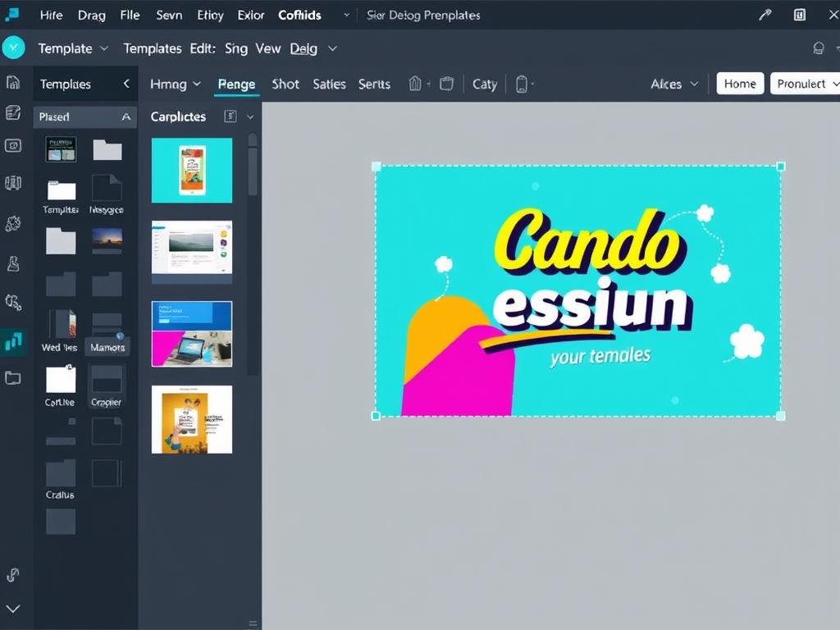840x630 pixels.
Task: Expand the dropdown arrow after Cofhids
Action: click(x=347, y=15)
